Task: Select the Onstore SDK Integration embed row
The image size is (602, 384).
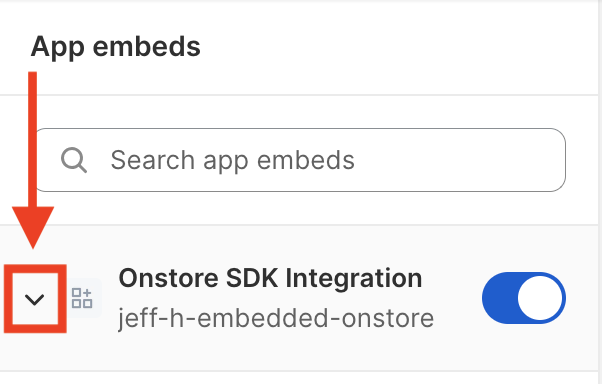Action: coord(299,298)
